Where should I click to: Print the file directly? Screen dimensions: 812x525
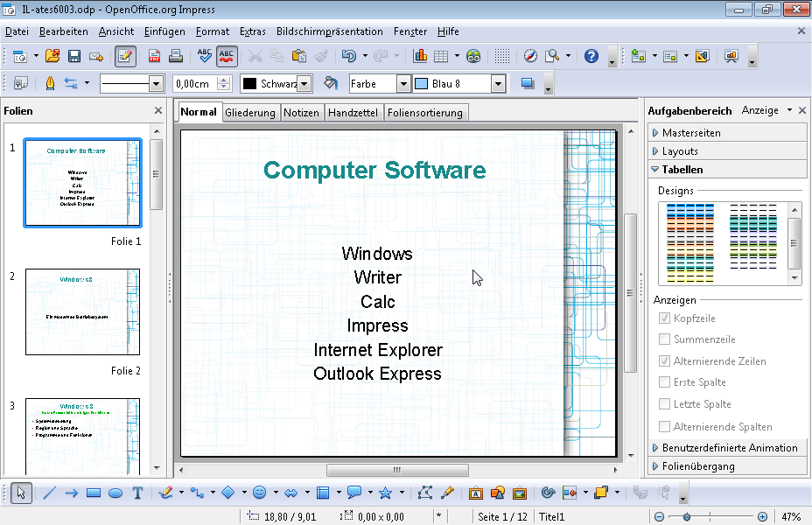pos(176,56)
